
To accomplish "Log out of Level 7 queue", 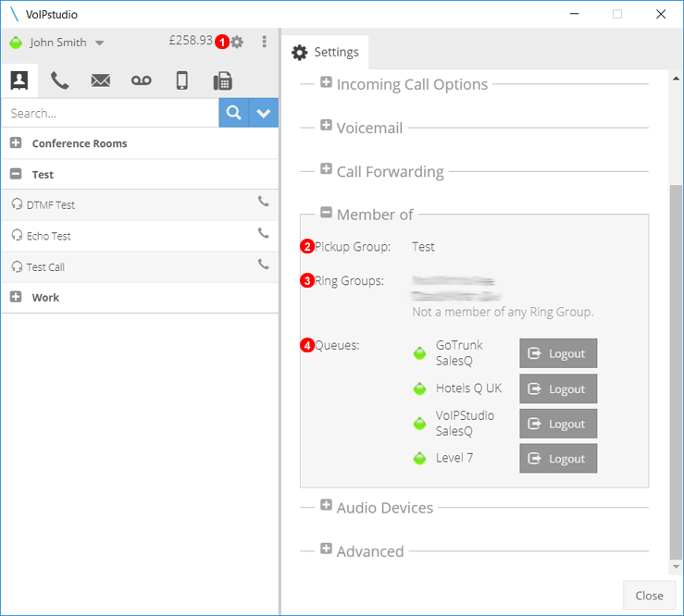I will [x=558, y=459].
